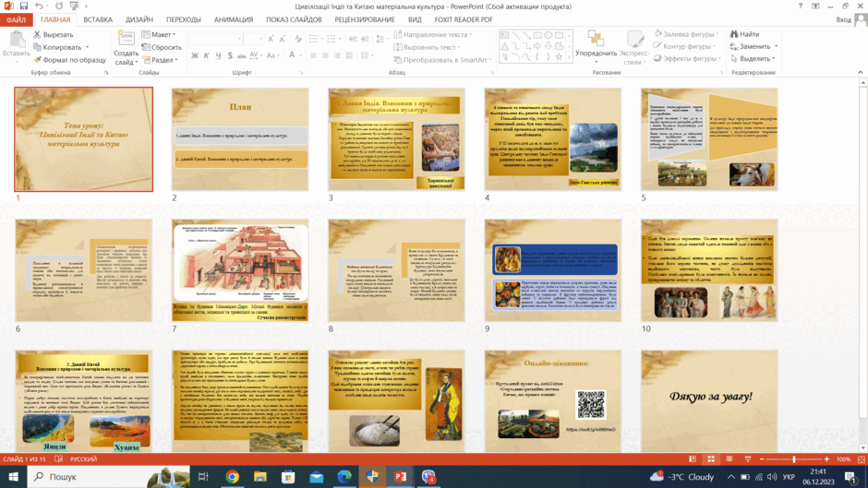Image resolution: width=868 pixels, height=488 pixels.
Task: Open the ФАЙЛ menu
Action: click(x=16, y=20)
